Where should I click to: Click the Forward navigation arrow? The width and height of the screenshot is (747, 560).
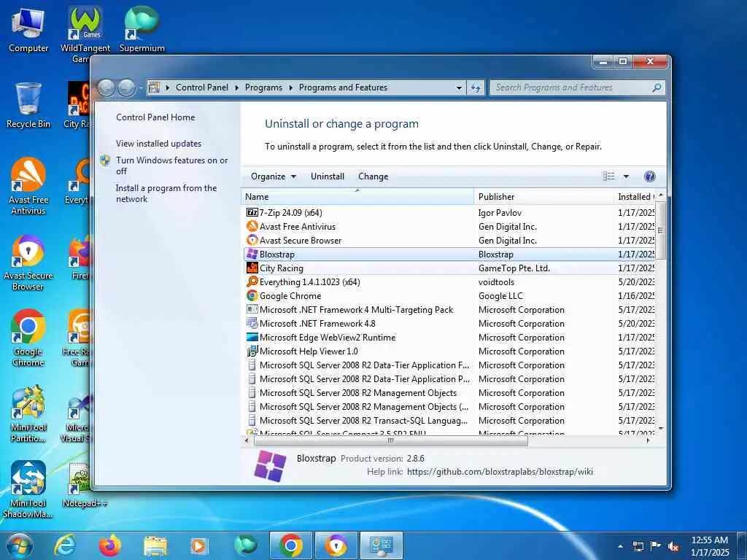point(126,88)
